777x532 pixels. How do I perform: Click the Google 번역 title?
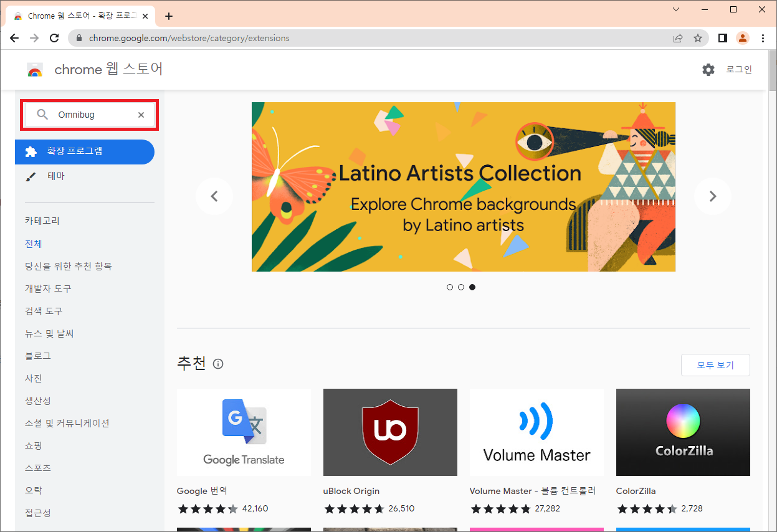coord(202,491)
